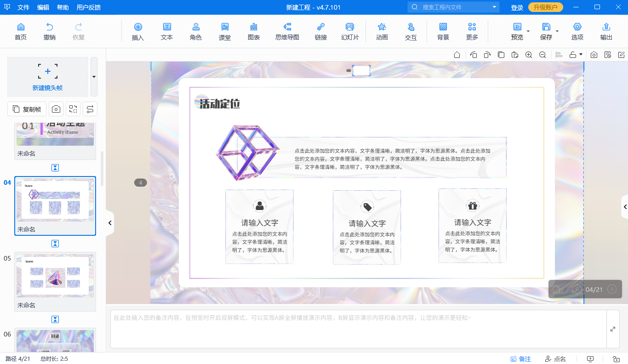
Task: Open the 图表 chart tool
Action: click(x=254, y=32)
